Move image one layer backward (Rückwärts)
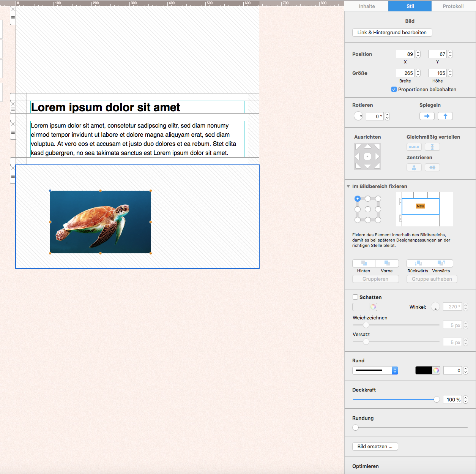 tap(418, 263)
